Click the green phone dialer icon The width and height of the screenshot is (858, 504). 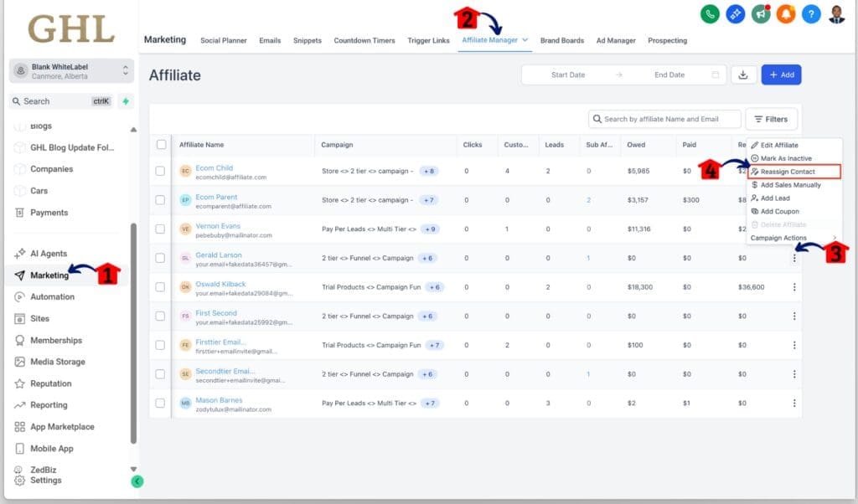[x=710, y=14]
